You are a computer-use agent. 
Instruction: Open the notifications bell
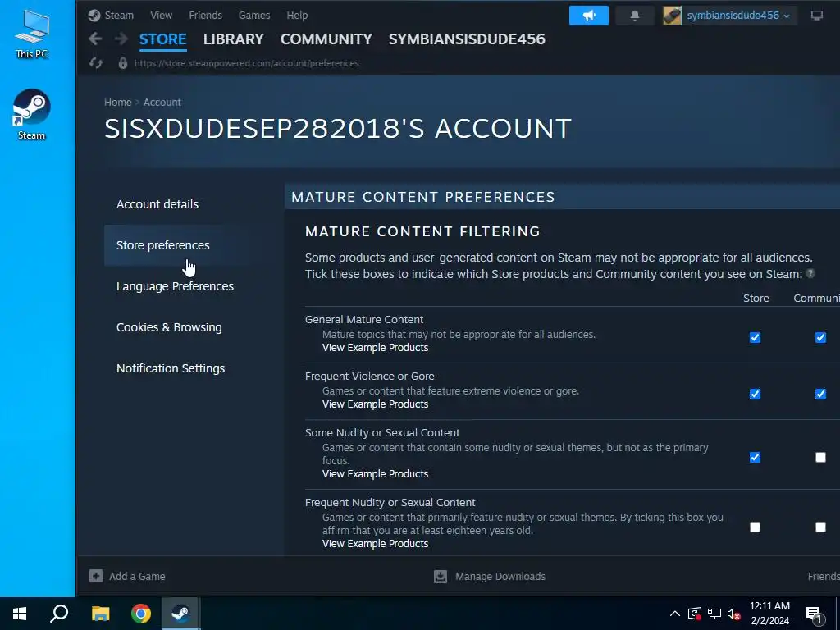635,16
